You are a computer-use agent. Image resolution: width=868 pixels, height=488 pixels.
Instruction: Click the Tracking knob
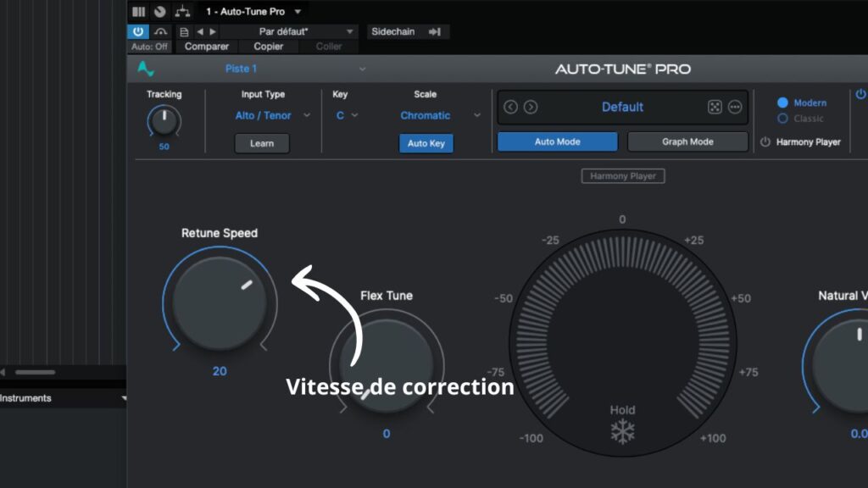click(x=164, y=121)
